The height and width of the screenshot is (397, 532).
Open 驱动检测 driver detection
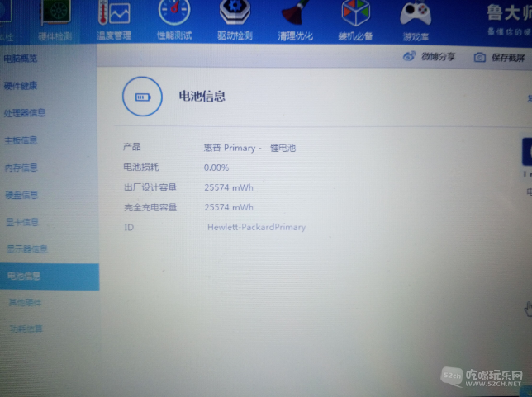point(235,21)
